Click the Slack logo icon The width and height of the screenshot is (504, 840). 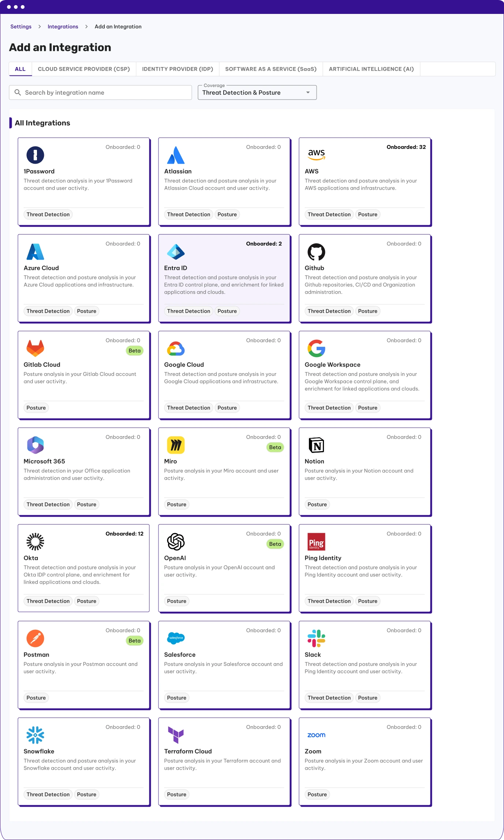(316, 638)
